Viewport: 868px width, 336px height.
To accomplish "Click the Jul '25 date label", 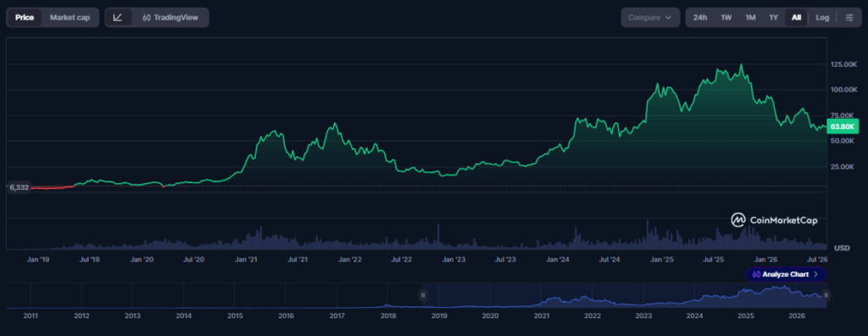I will click(x=714, y=260).
